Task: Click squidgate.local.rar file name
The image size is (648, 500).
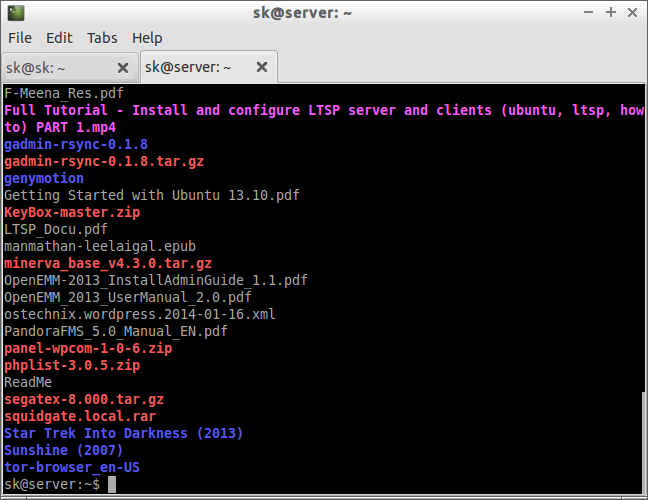Action: (x=80, y=416)
